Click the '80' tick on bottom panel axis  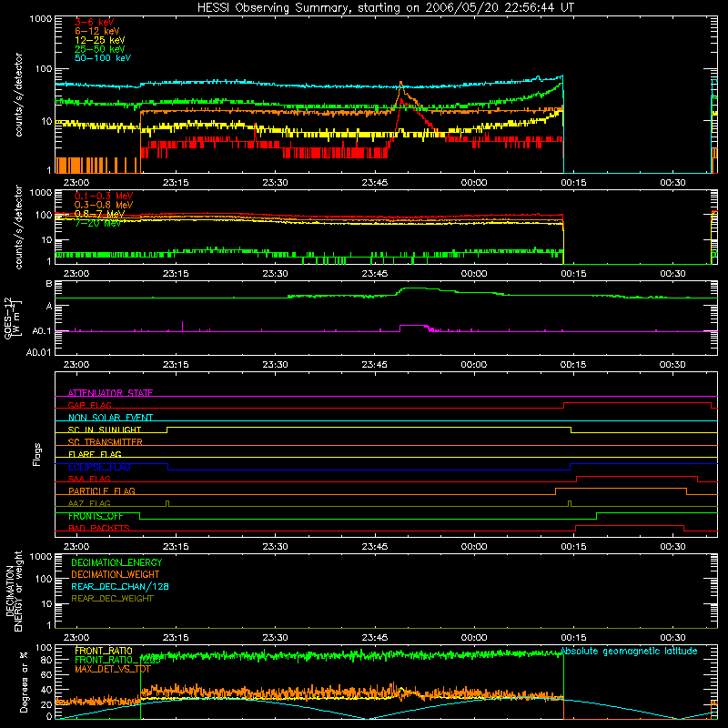tap(46, 660)
